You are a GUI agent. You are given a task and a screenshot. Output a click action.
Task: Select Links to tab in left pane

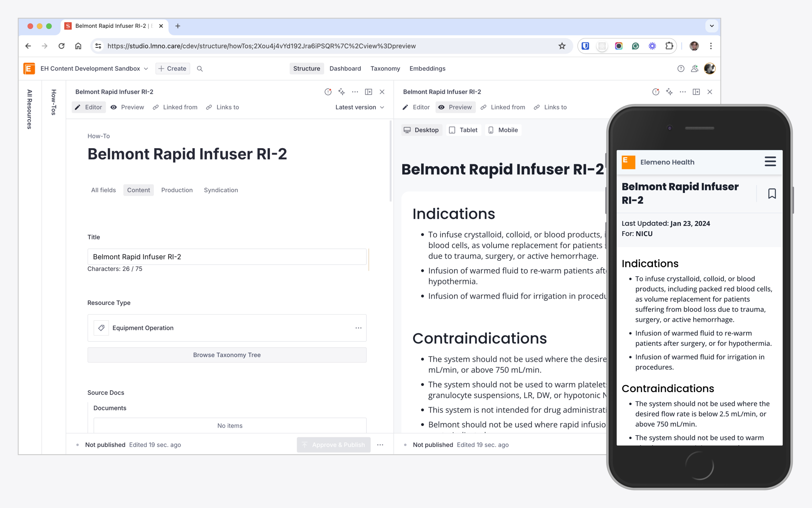click(222, 107)
